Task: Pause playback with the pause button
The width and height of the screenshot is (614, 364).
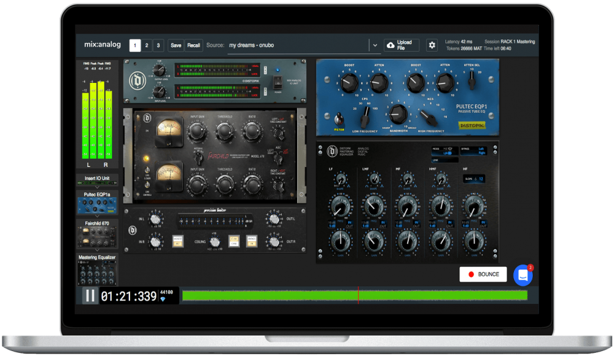Action: [x=90, y=295]
